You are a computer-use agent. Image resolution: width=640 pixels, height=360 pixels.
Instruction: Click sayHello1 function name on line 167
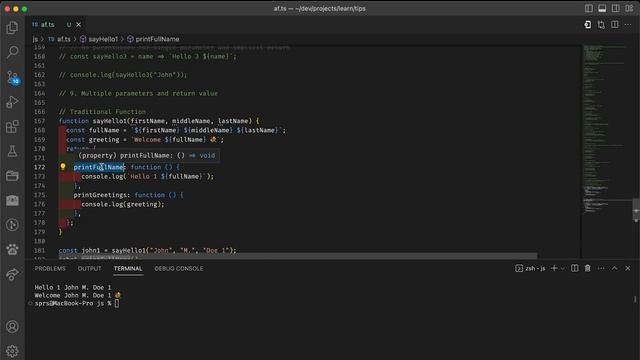pyautogui.click(x=109, y=121)
